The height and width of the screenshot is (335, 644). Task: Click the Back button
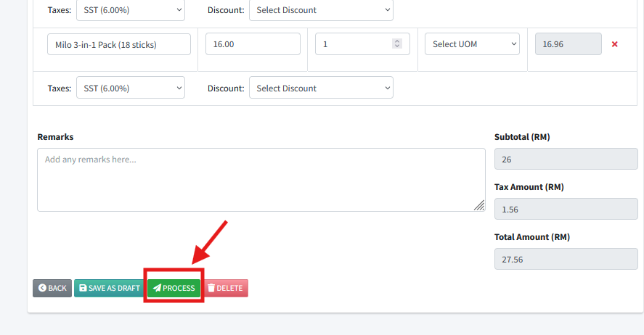[x=52, y=288]
